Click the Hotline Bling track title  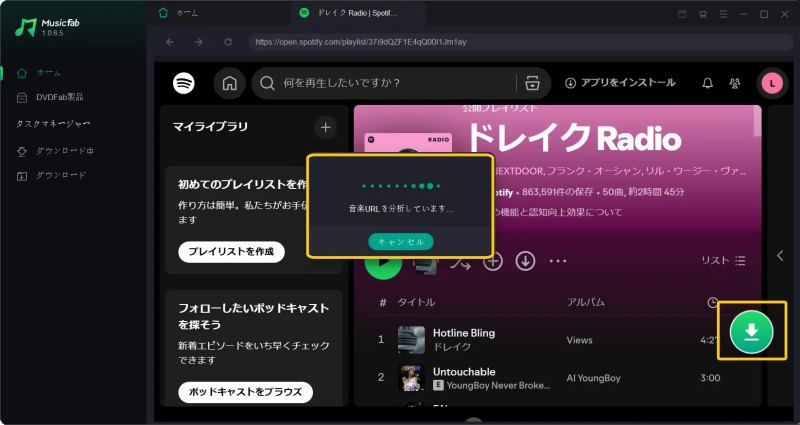464,333
